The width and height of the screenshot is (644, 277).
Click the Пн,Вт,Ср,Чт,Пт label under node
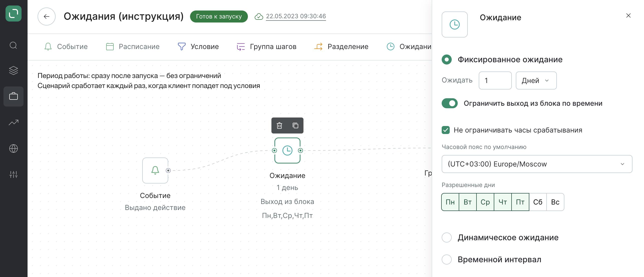point(287,215)
